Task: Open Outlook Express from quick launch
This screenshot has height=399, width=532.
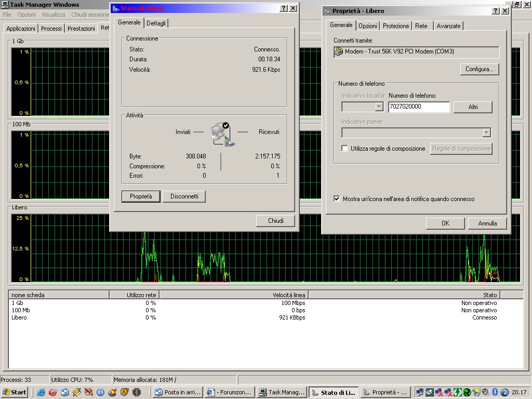Action: [64, 392]
